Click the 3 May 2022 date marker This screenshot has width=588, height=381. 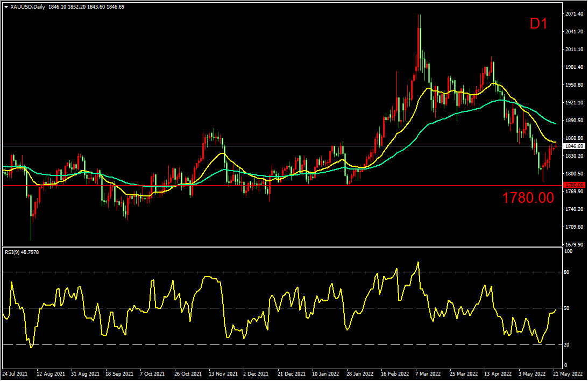532,374
